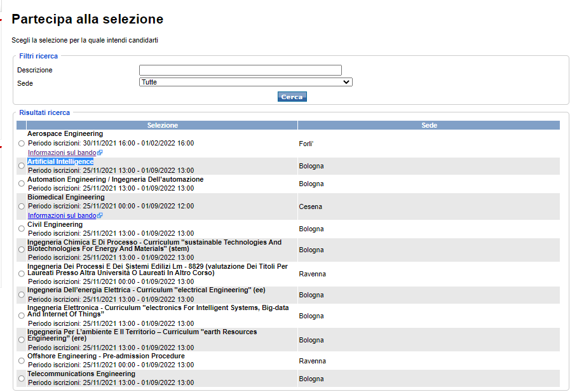
Task: Choose Ingegneria Per L'ambiente radio button
Action: pos(22,340)
